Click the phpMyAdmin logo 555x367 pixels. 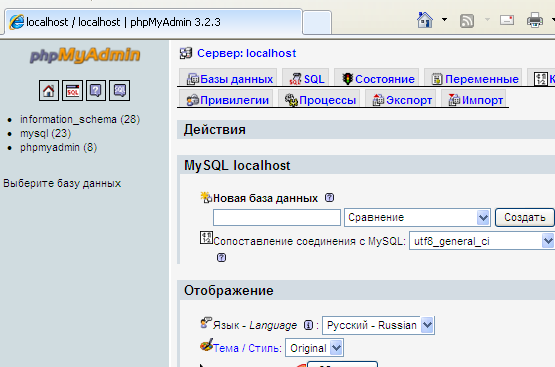[x=85, y=55]
